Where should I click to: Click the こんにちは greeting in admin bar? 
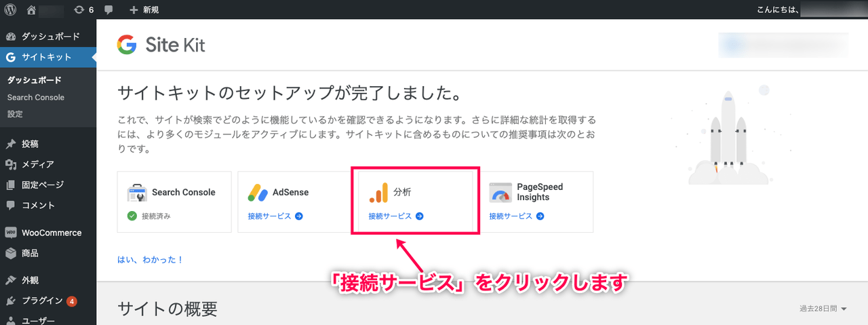(x=777, y=9)
